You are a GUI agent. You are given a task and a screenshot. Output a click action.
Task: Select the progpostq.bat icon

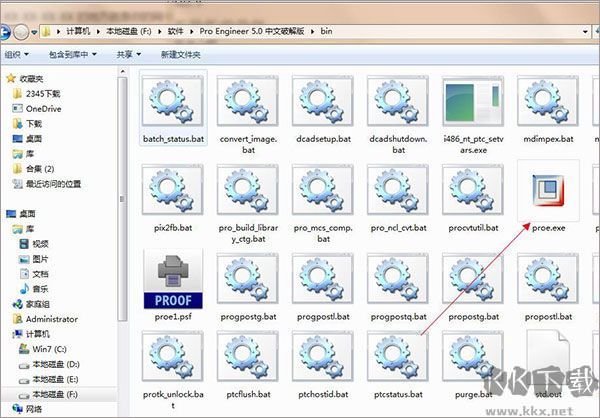[398, 278]
